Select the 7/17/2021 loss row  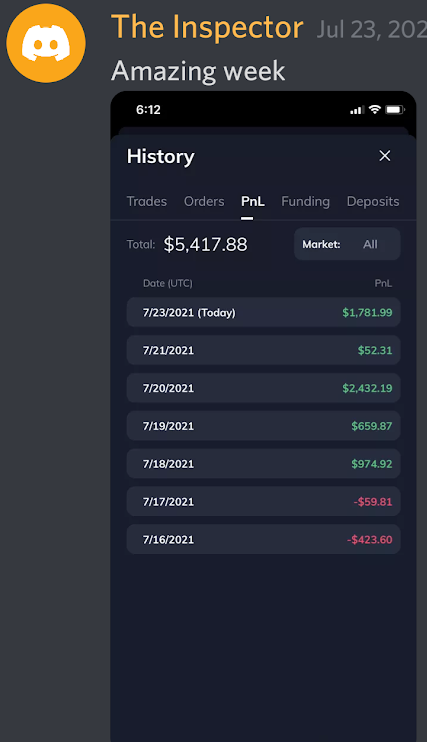point(263,502)
